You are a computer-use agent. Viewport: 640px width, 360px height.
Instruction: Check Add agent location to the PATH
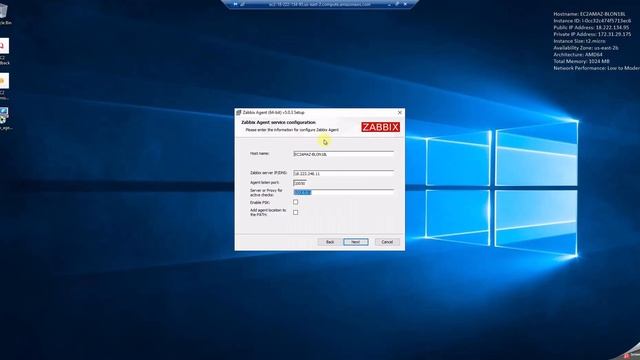(x=296, y=212)
